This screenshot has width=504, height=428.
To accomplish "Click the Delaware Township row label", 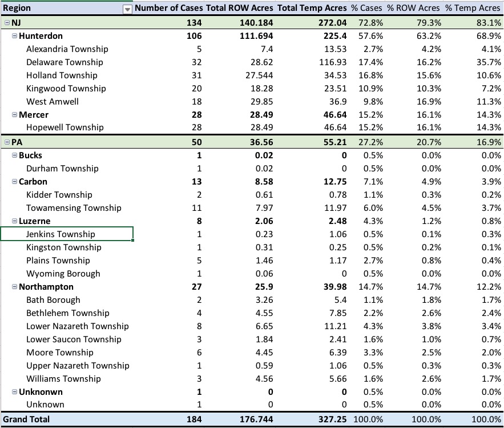I will [64, 62].
